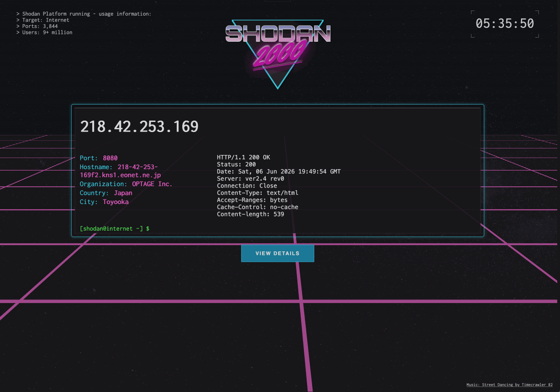Open the Street Dancing by Timecrawler 82 music link
This screenshot has height=392, width=560.
click(x=510, y=385)
